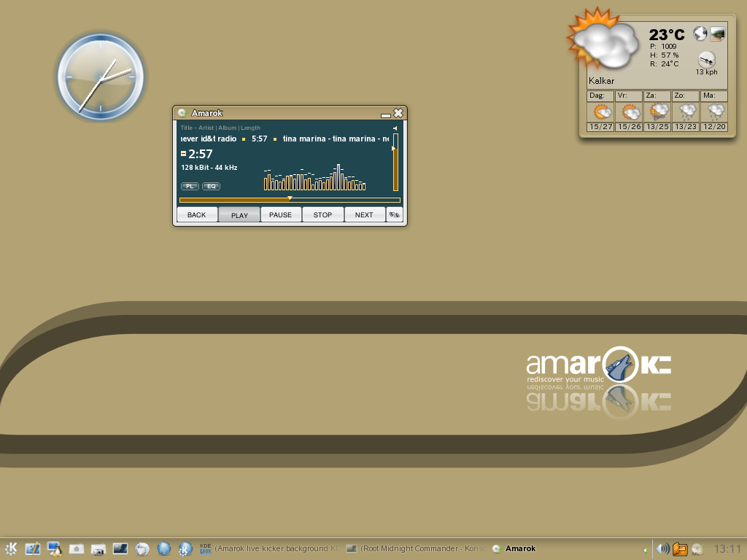Open the web browser globe panel icon
The image size is (747, 560).
(x=164, y=548)
